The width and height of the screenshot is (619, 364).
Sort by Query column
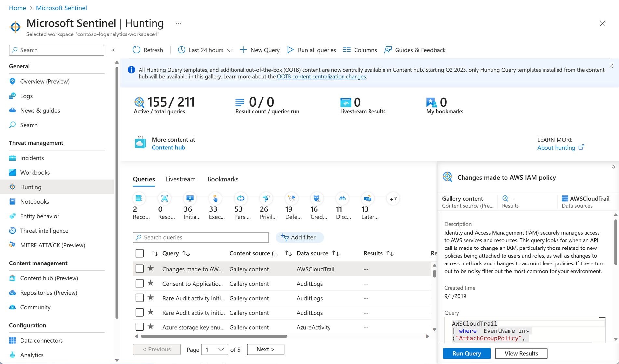pyautogui.click(x=186, y=253)
